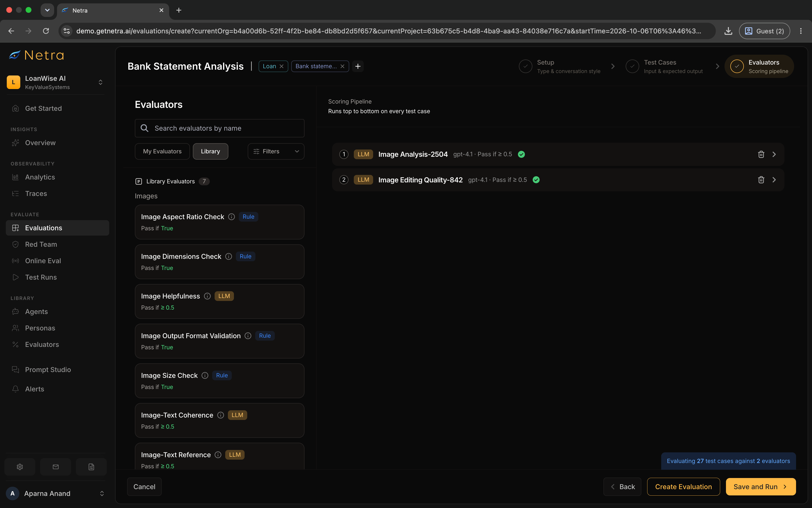Show info for Image Output Format Validation
Image resolution: width=812 pixels, height=508 pixels.
248,336
